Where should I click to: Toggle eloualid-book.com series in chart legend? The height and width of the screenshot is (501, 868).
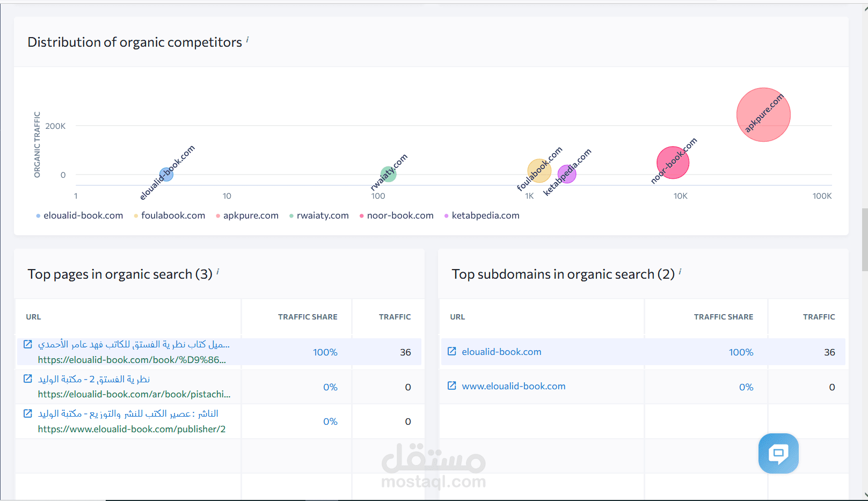pos(83,215)
